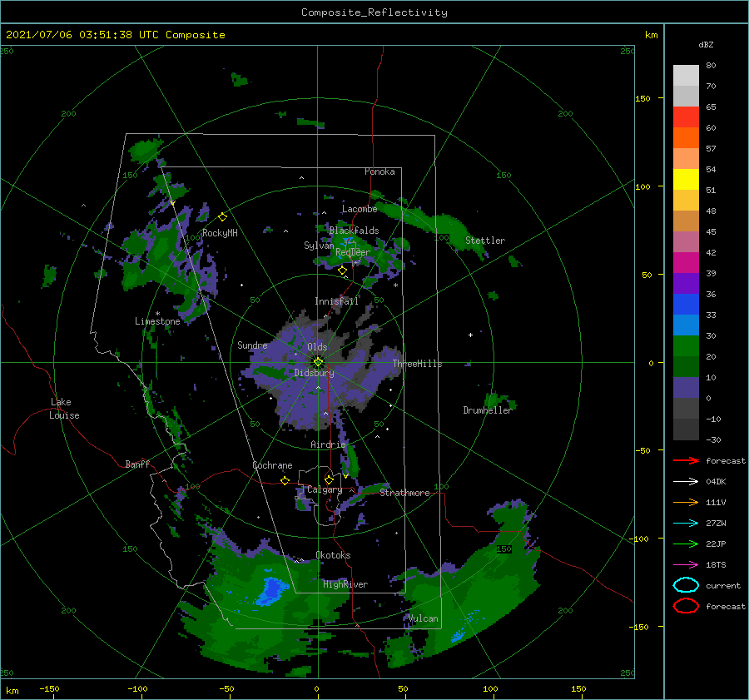Select the yellow diamond marker under Cochrane
This screenshot has height=700, width=749.
point(285,480)
